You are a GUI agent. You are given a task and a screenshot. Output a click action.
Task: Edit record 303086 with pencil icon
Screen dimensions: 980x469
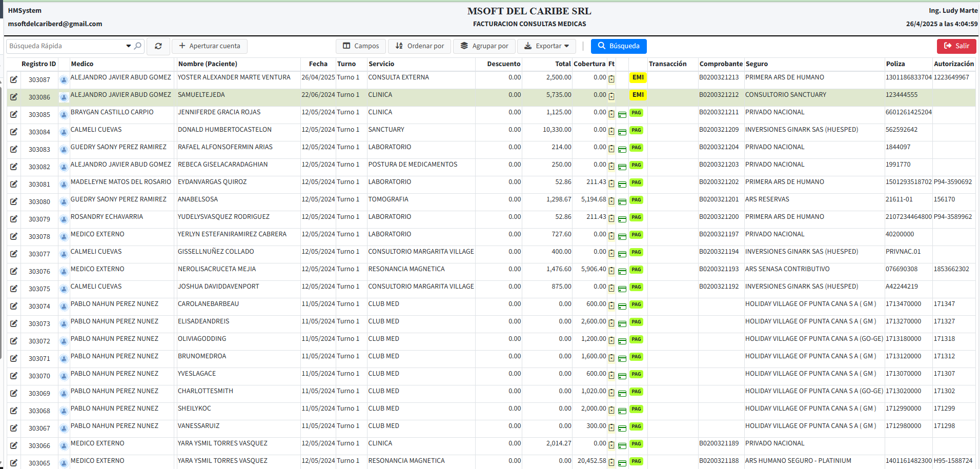coord(14,97)
